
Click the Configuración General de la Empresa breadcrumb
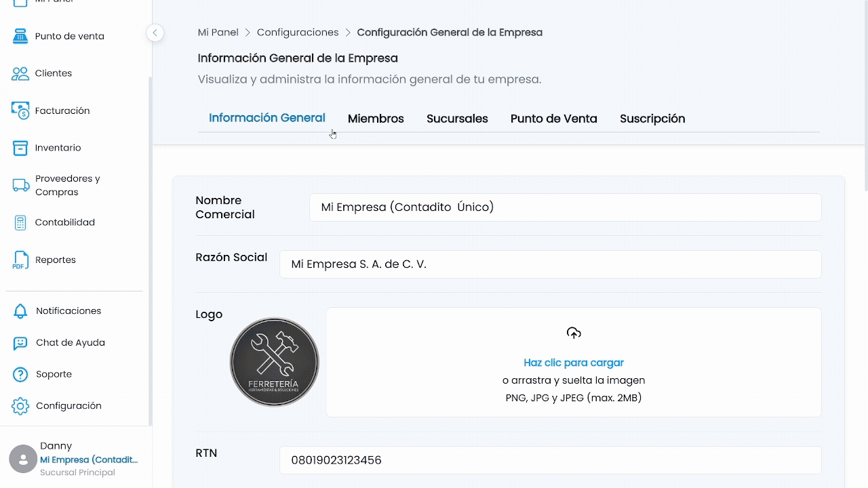coord(450,33)
